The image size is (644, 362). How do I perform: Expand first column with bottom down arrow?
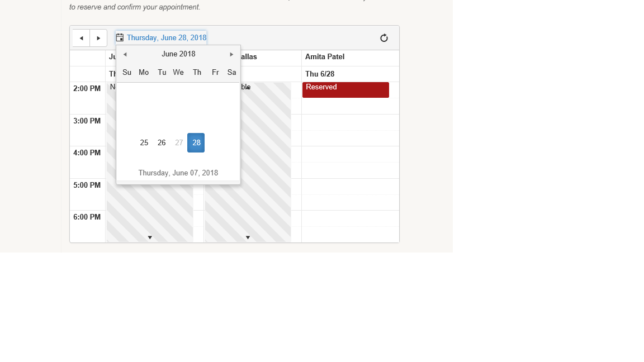pyautogui.click(x=150, y=237)
